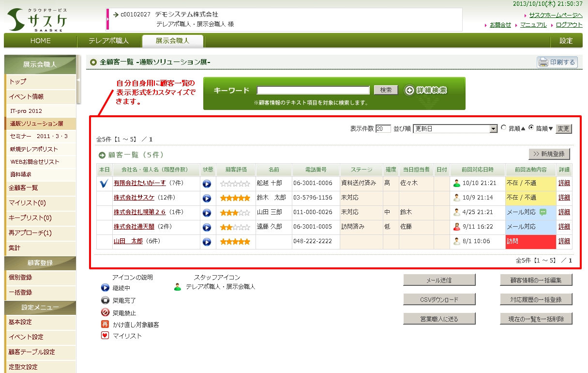Open 詳細検索 advanced search
Screen dimensions: 588x373
(x=425, y=90)
